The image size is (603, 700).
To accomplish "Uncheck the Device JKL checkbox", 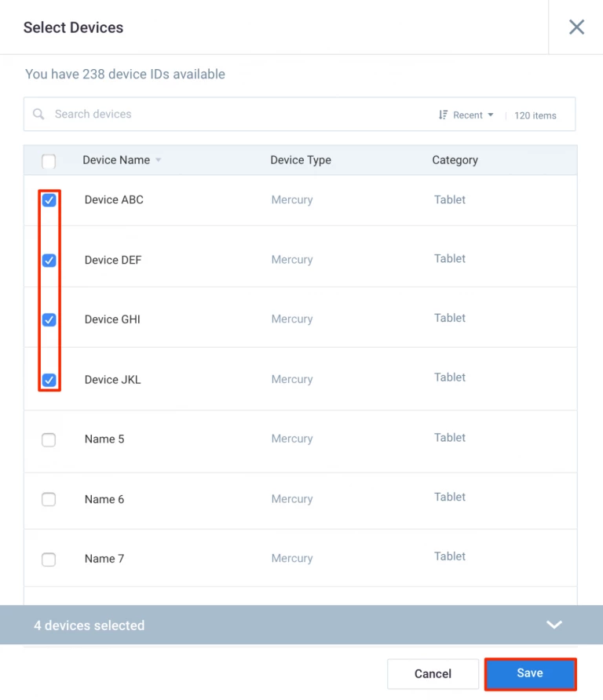I will 49,380.
